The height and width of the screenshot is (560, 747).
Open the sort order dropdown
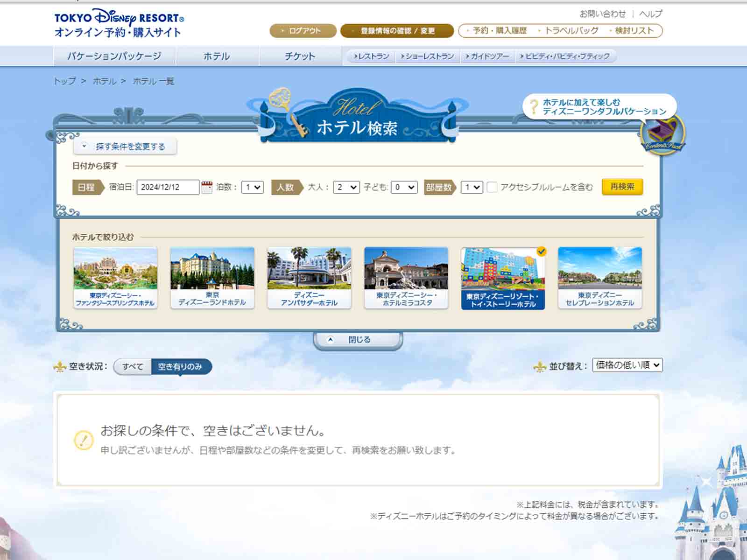[x=627, y=365]
